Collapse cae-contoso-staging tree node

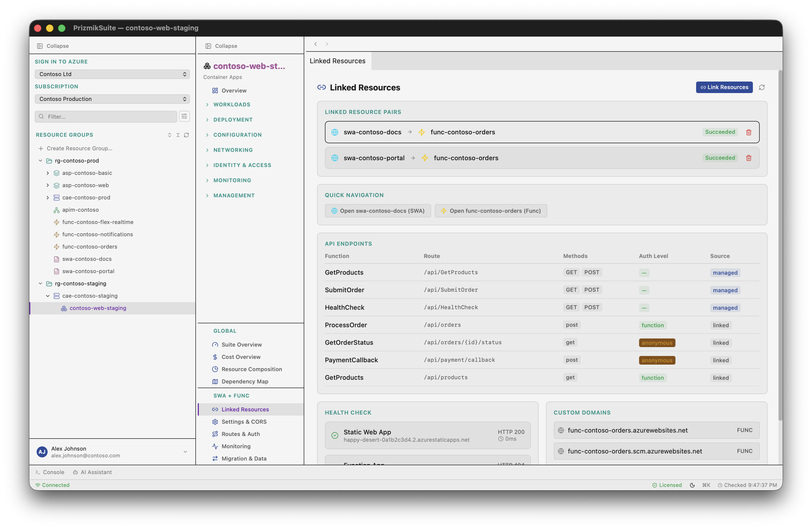48,296
